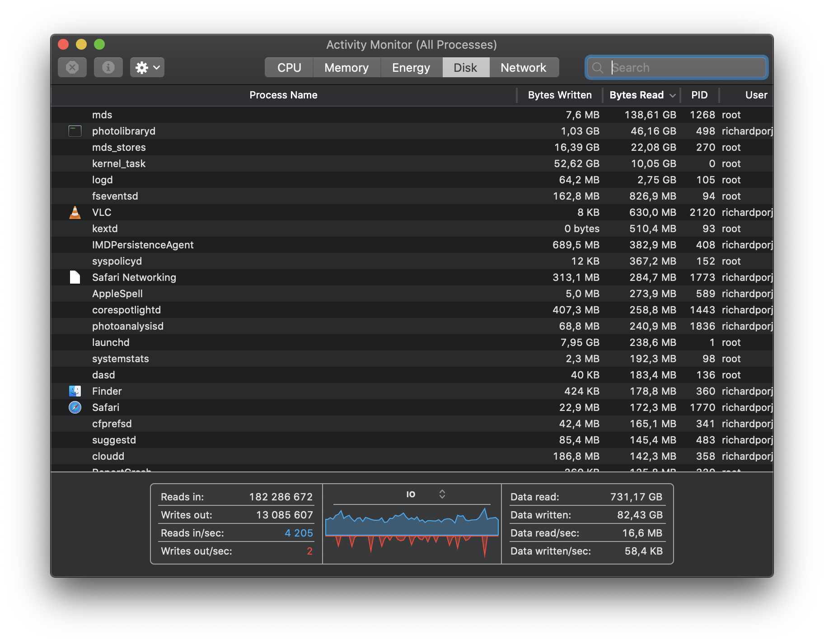Select the VLC process row
The width and height of the screenshot is (824, 644).
click(412, 212)
